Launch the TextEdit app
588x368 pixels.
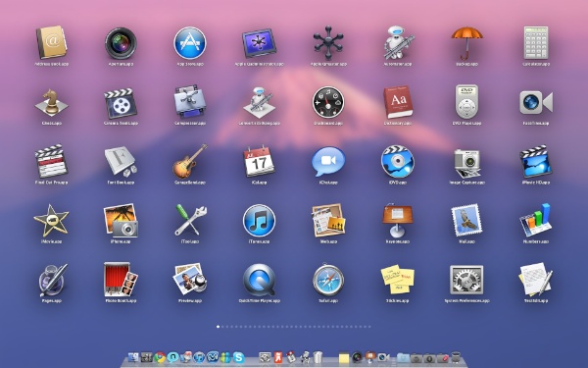point(536,280)
